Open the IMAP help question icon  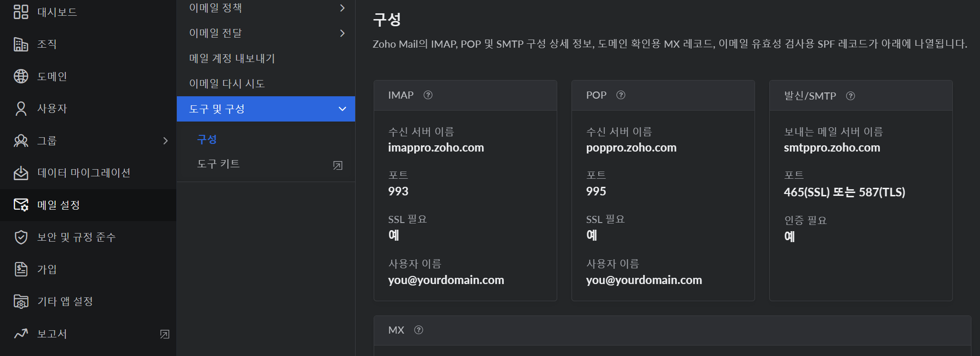(x=428, y=95)
